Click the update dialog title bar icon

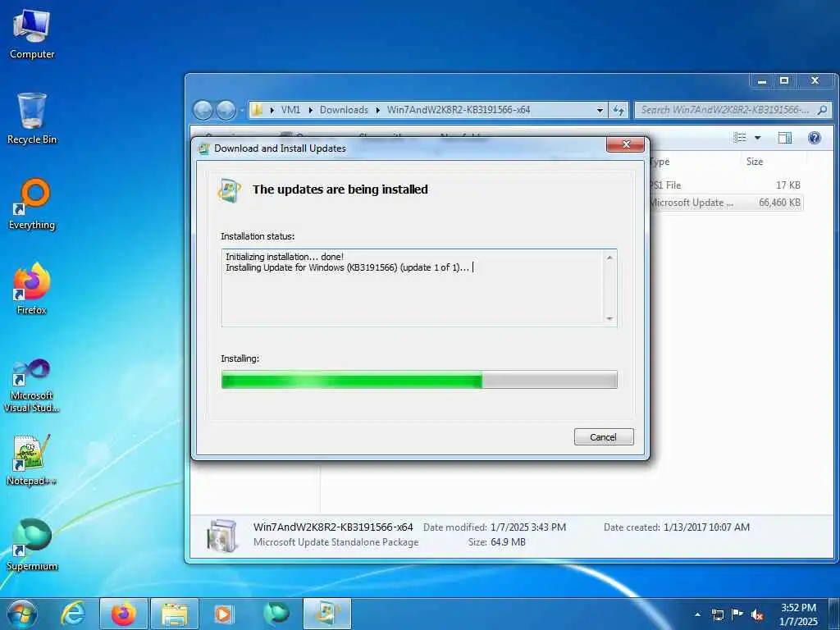(203, 148)
